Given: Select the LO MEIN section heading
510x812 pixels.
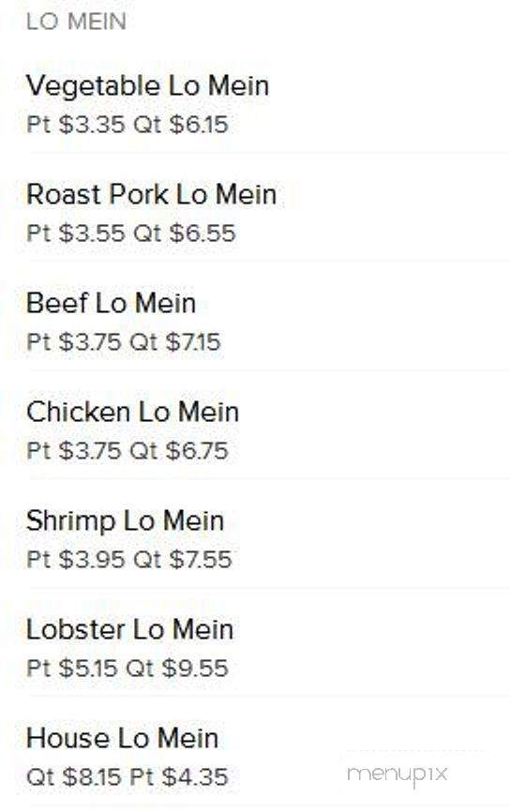Looking at the screenshot, I should [x=76, y=22].
